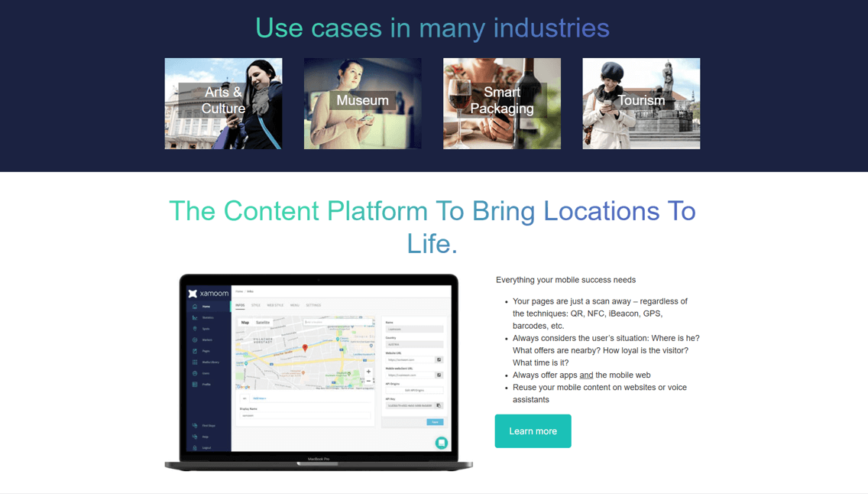Click the Logout icon in the sidebar

pos(195,448)
